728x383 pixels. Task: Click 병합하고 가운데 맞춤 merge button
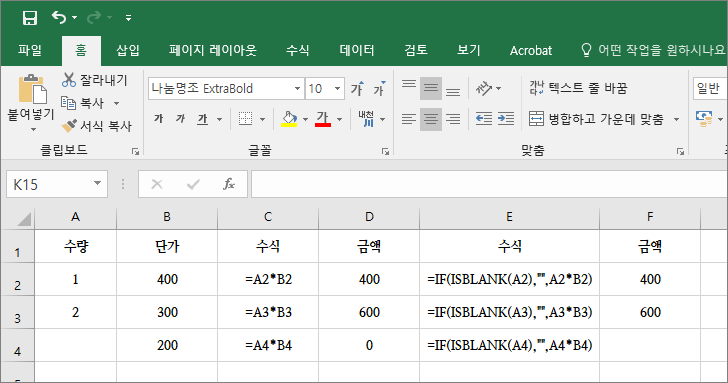596,119
